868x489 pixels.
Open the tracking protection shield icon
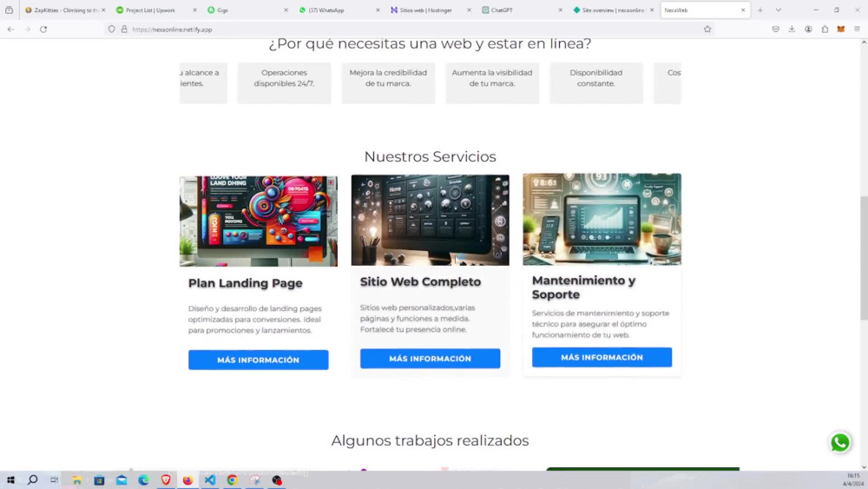pyautogui.click(x=112, y=30)
